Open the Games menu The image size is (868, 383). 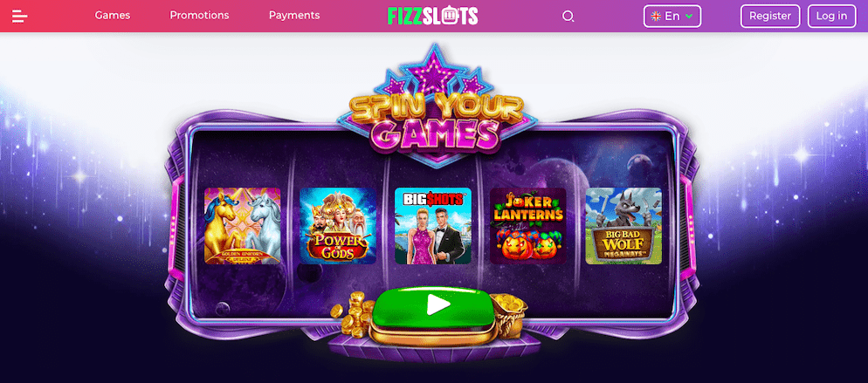click(x=113, y=16)
